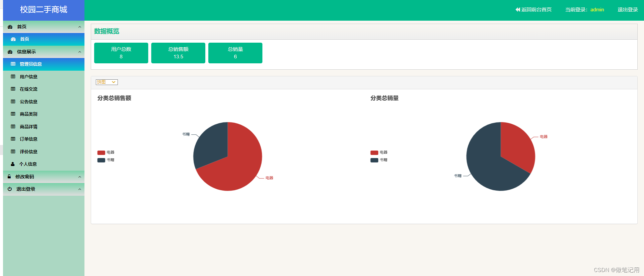Click the rewind arrow icon before 返回前台首页
Screen dimensions: 644x276
518,10
